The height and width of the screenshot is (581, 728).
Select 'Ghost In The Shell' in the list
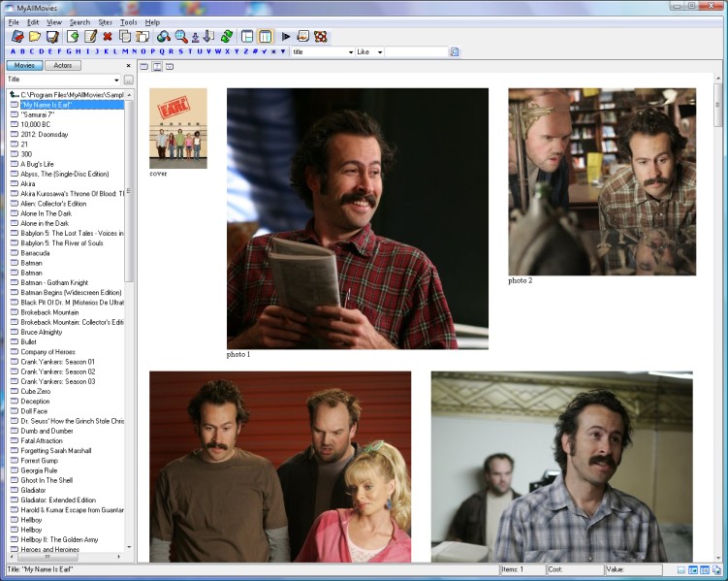coord(47,480)
